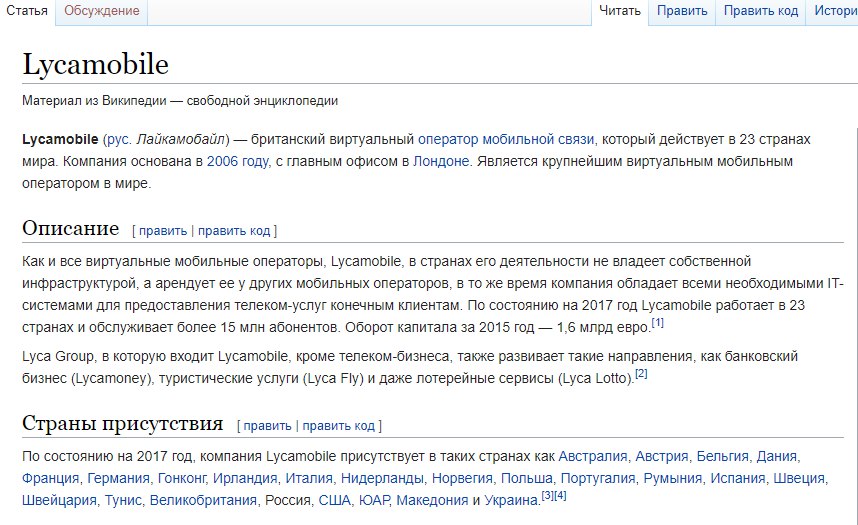This screenshot has width=858, height=525.
Task: Open the Править tab
Action: pos(682,11)
